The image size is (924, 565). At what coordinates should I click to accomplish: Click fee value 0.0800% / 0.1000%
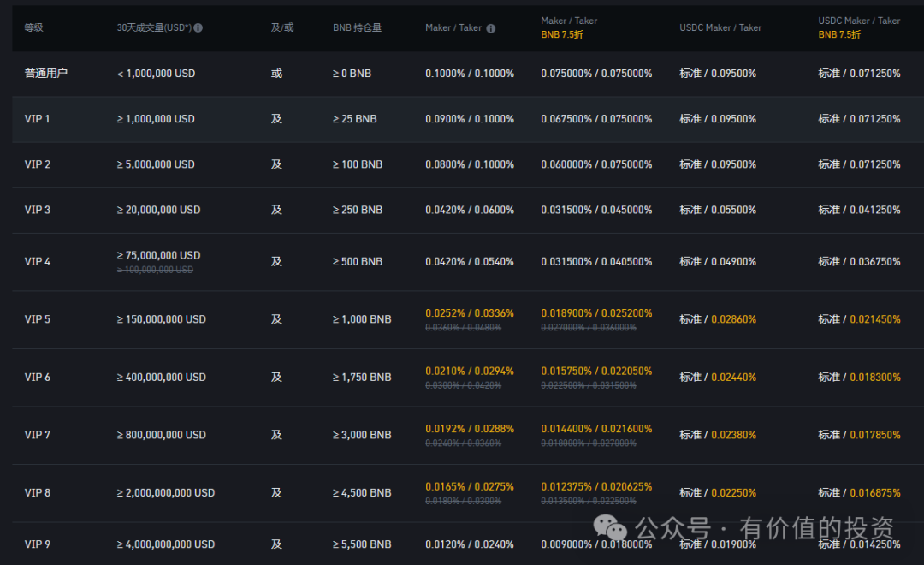470,164
